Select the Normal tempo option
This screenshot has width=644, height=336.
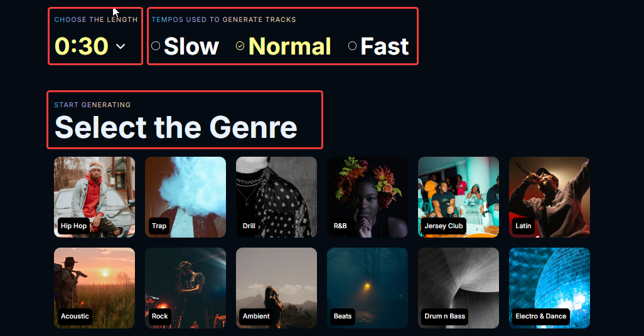[283, 46]
